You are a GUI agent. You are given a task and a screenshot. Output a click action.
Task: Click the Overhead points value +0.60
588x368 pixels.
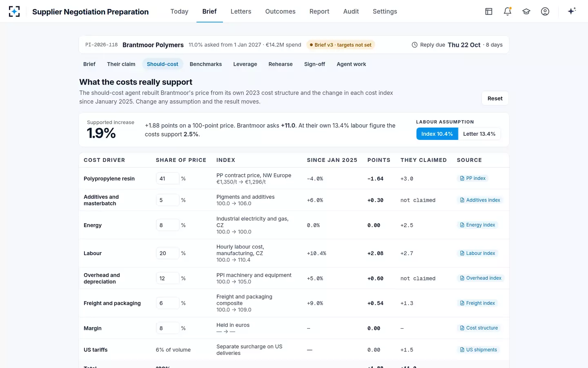pyautogui.click(x=375, y=278)
